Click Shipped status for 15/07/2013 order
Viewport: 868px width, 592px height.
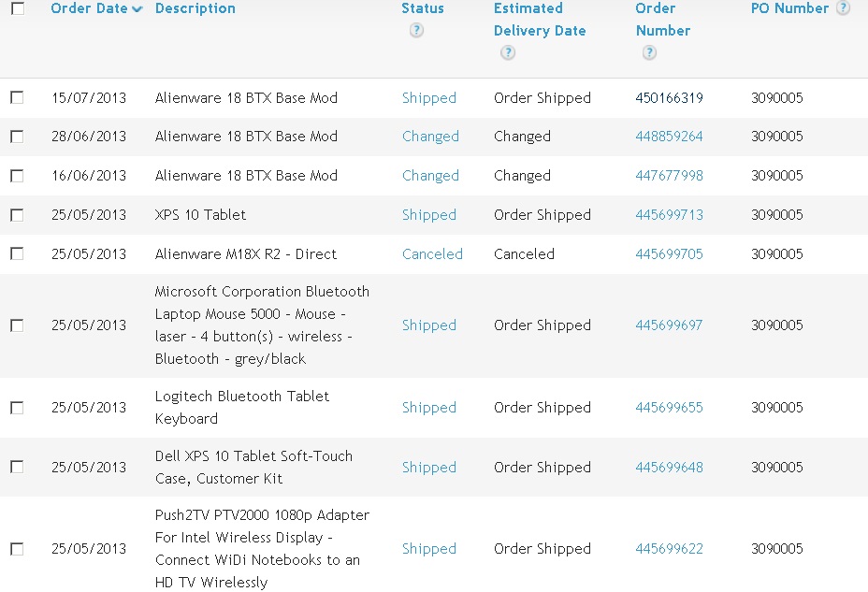(x=429, y=98)
